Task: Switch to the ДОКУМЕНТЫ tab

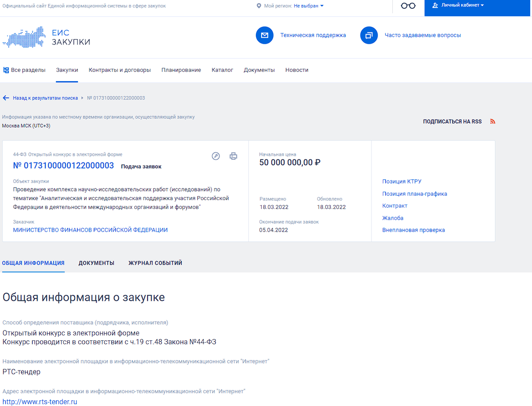Action: (x=96, y=263)
